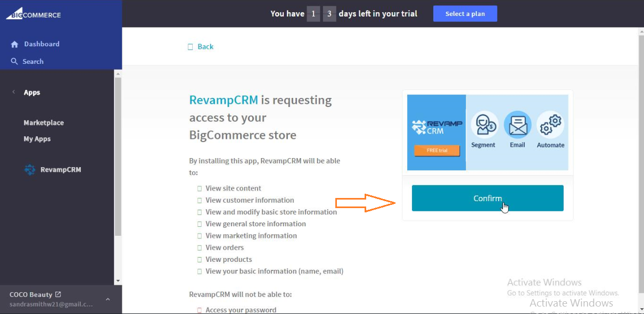This screenshot has width=644, height=314.
Task: Click the RevampCRM title link
Action: pyautogui.click(x=224, y=100)
